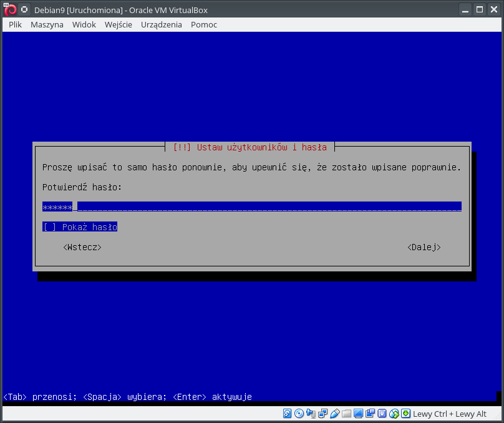
Task: Open the network adapter status icon
Action: pyautogui.click(x=322, y=414)
